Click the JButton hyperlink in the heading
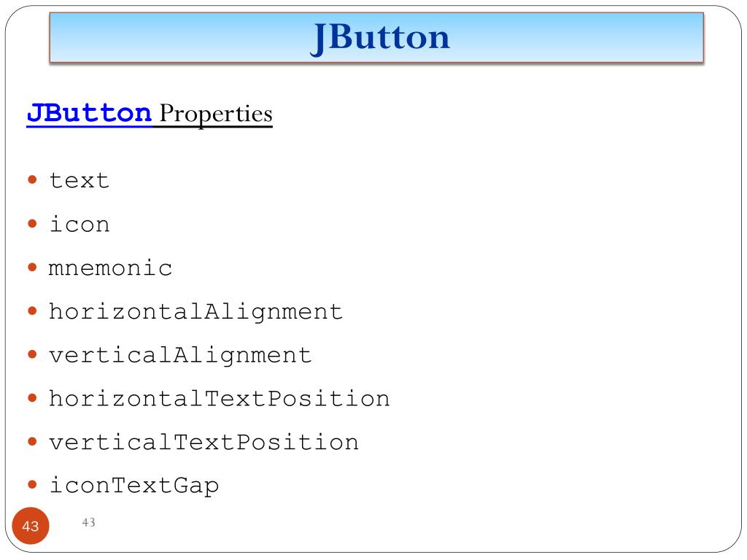The height and width of the screenshot is (560, 747). (x=89, y=113)
